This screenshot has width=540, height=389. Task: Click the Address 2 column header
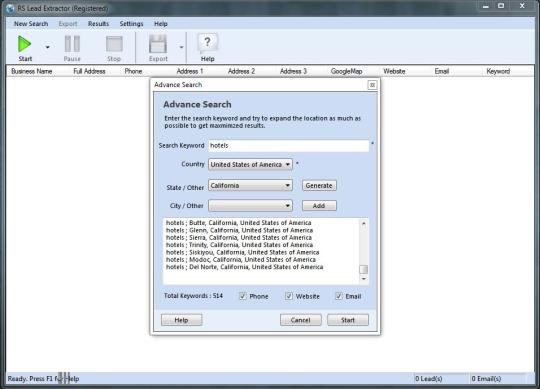click(241, 71)
